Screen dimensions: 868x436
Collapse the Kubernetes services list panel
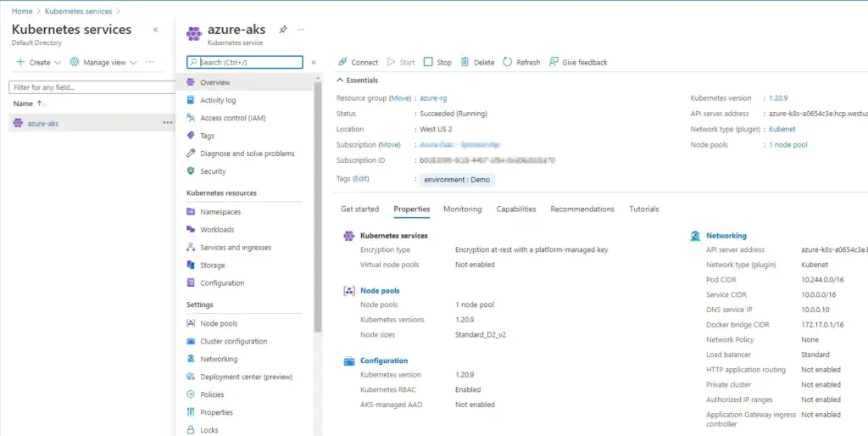coord(155,30)
